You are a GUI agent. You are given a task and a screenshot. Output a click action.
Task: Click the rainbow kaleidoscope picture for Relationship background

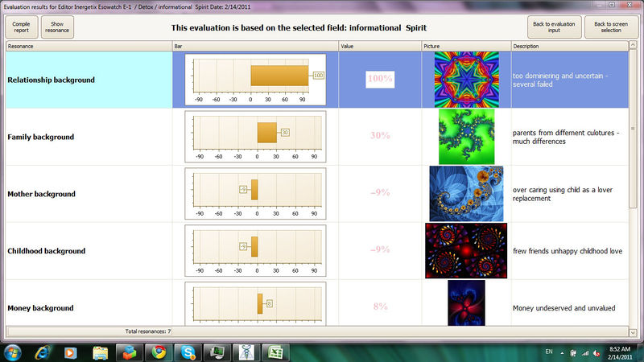pos(466,80)
